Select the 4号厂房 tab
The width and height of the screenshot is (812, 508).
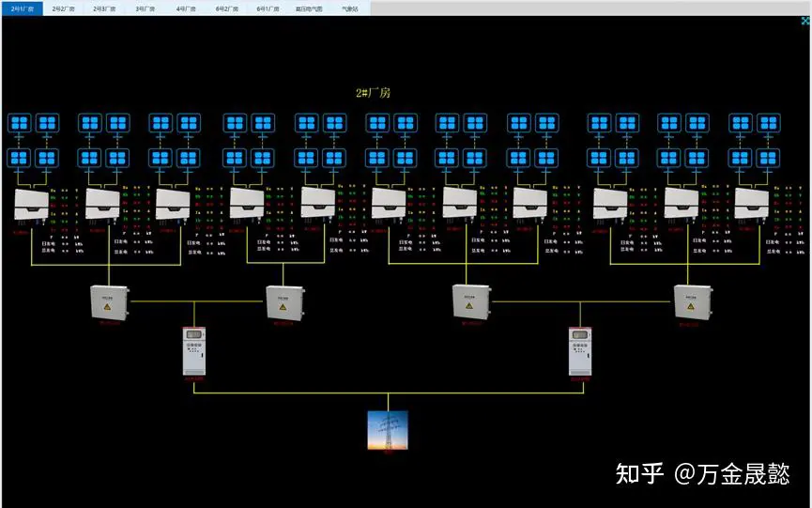coord(186,8)
